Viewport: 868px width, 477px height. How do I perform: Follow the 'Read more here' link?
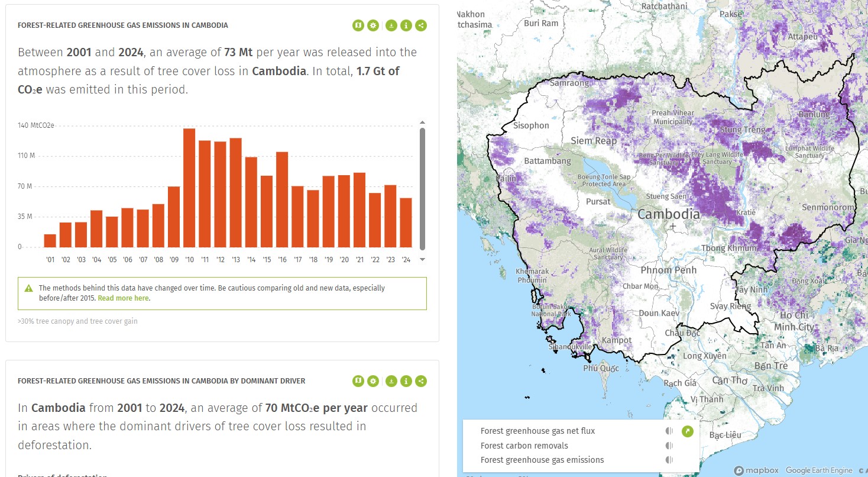click(123, 298)
